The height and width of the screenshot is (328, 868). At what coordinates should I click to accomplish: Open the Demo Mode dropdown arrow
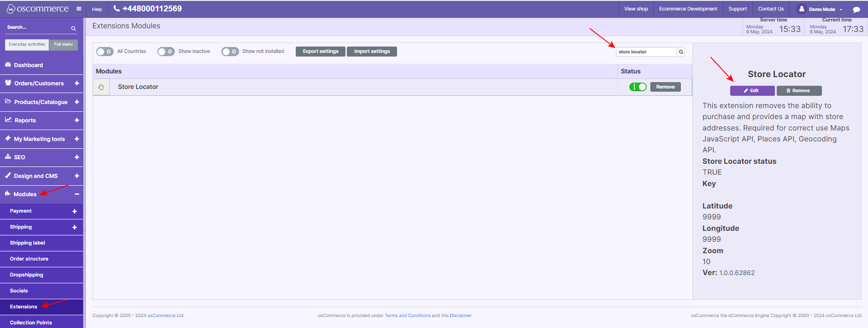click(841, 10)
